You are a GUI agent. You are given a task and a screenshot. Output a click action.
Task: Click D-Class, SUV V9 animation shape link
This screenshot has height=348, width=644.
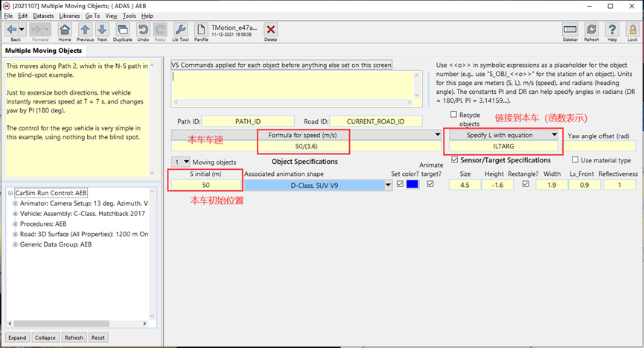tap(314, 186)
